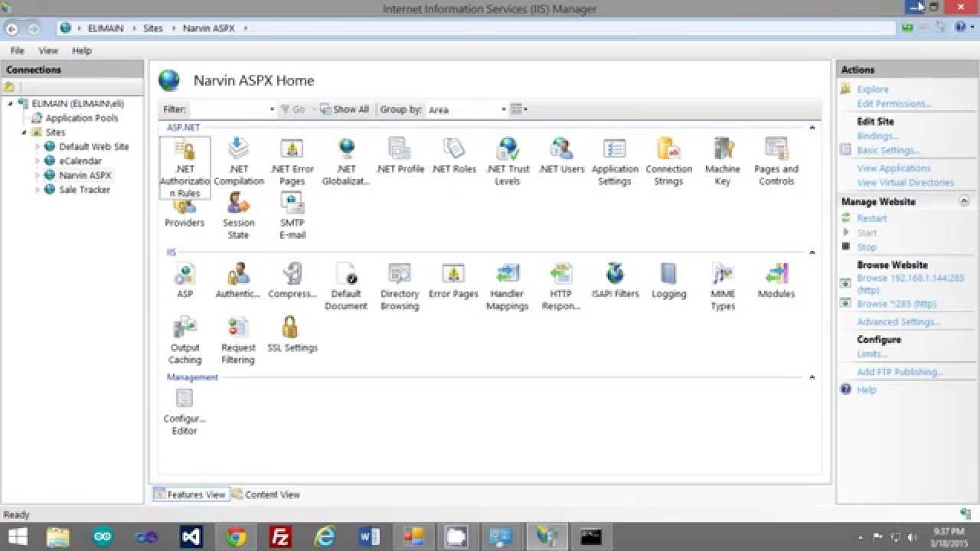Open .NET Profile feature
The width and height of the screenshot is (980, 551).
point(400,156)
